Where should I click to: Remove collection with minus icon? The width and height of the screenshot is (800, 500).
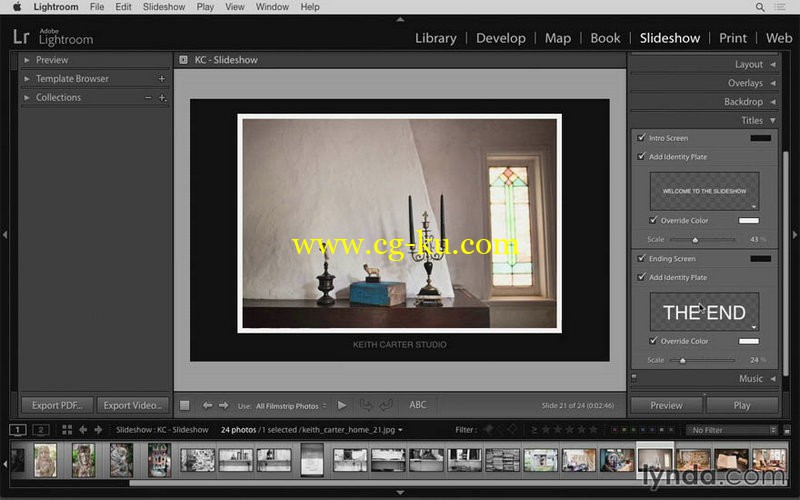pyautogui.click(x=148, y=97)
